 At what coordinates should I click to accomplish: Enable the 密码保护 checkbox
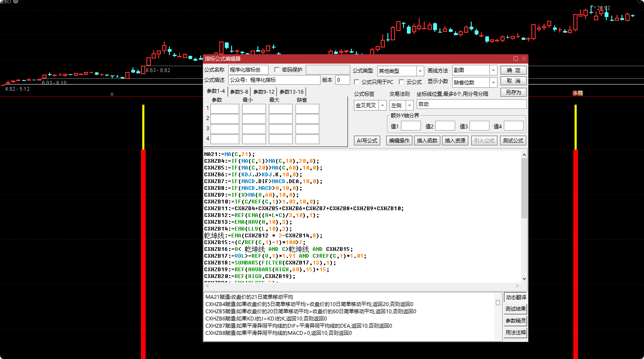point(277,70)
